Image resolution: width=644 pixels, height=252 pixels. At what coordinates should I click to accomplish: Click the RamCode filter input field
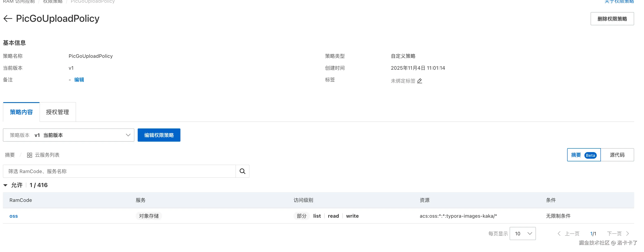[119, 171]
